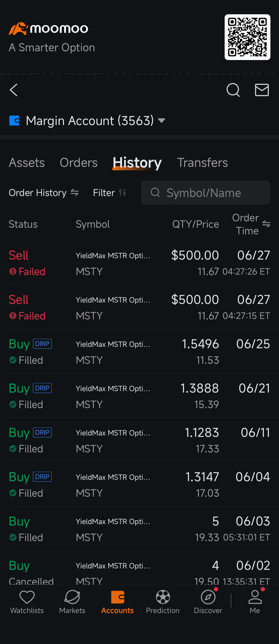Open Markets planet icon
This screenshot has height=644, width=279.
point(72,597)
